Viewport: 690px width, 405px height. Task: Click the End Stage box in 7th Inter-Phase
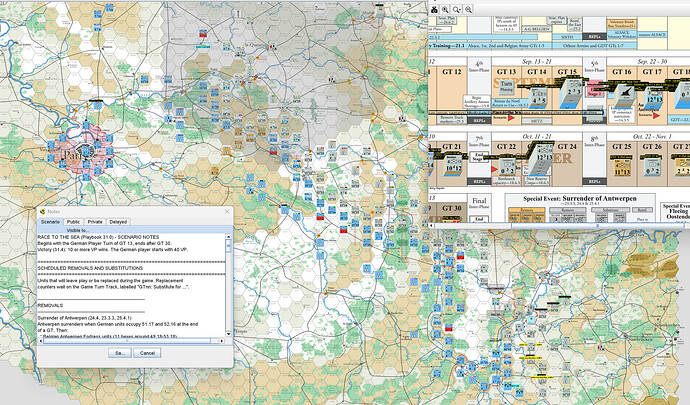479,156
